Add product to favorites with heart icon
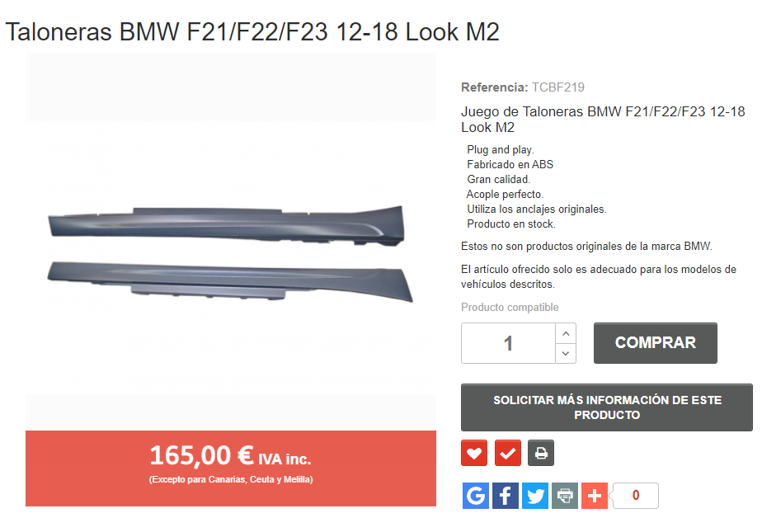 (474, 453)
